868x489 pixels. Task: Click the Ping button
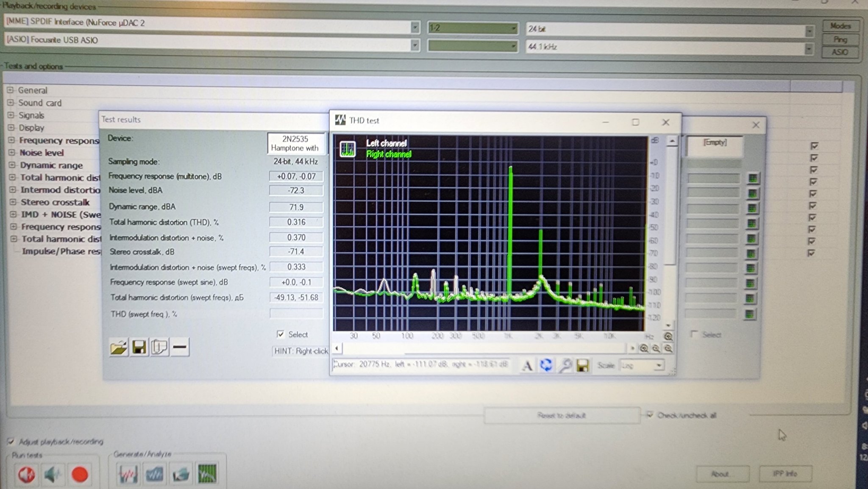[x=840, y=39]
